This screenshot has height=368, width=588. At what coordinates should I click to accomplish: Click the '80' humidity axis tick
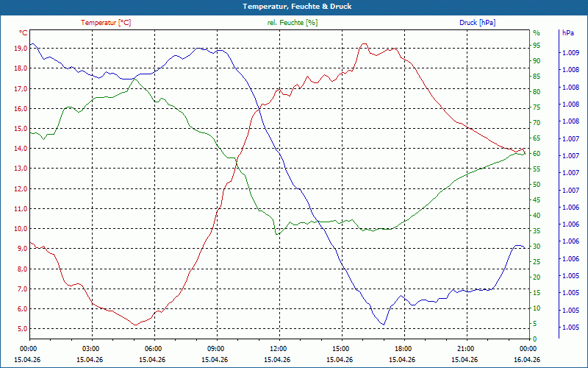click(x=537, y=92)
